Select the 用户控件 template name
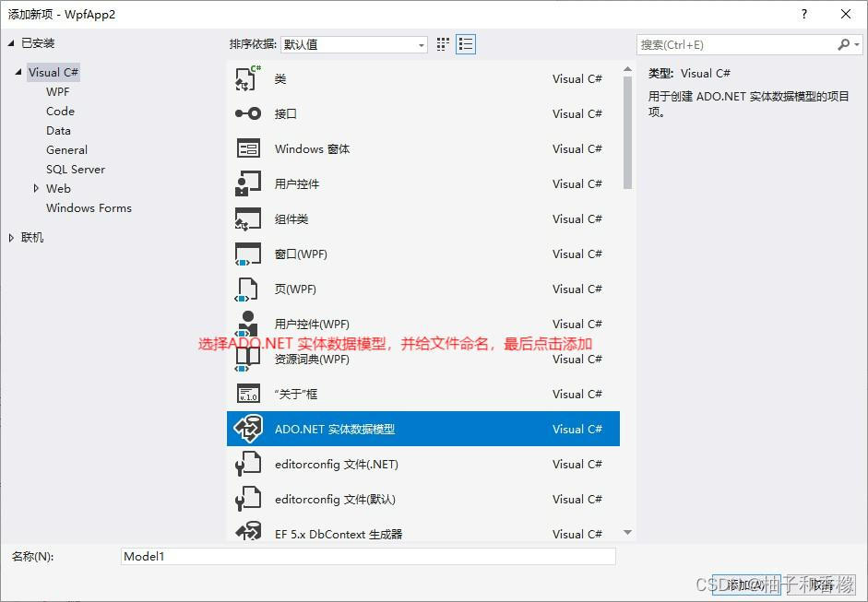868x602 pixels. [297, 183]
